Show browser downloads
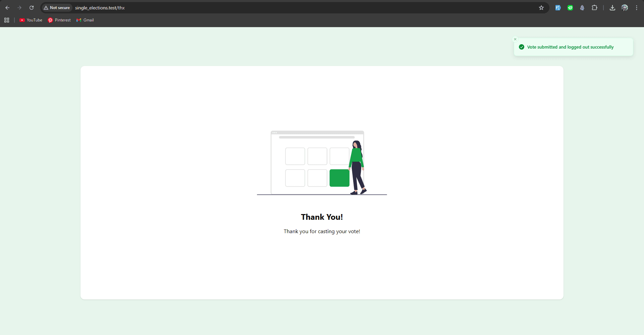This screenshot has height=335, width=644. (612, 8)
